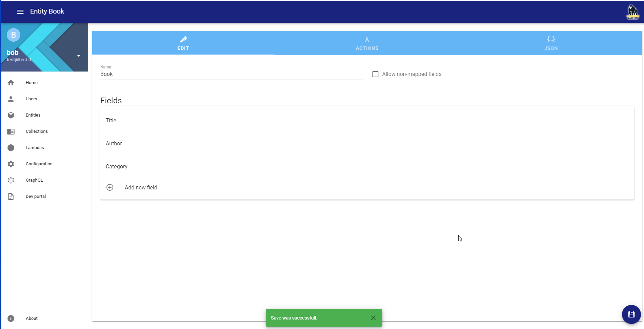Click the Save was successfull message
This screenshot has height=329, width=644.
[x=294, y=318]
